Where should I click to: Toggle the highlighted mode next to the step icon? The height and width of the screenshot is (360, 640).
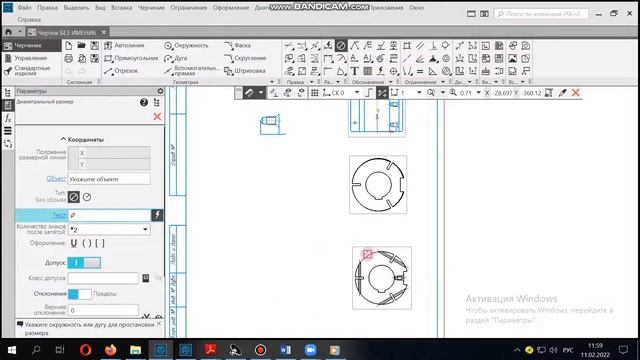pos(382,93)
